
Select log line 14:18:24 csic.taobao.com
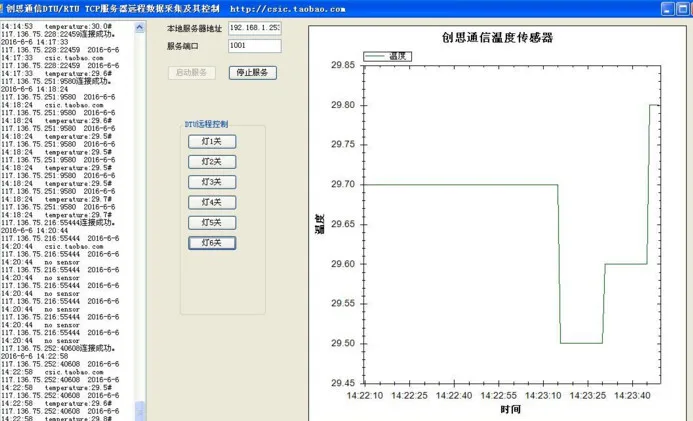[x=52, y=105]
